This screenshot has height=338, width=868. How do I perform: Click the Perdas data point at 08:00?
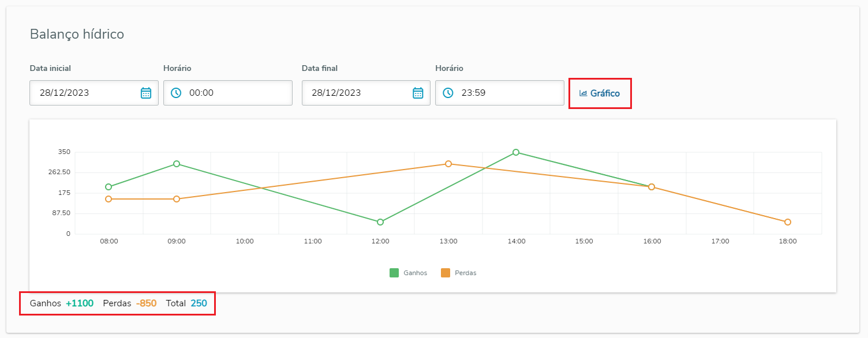click(108, 199)
